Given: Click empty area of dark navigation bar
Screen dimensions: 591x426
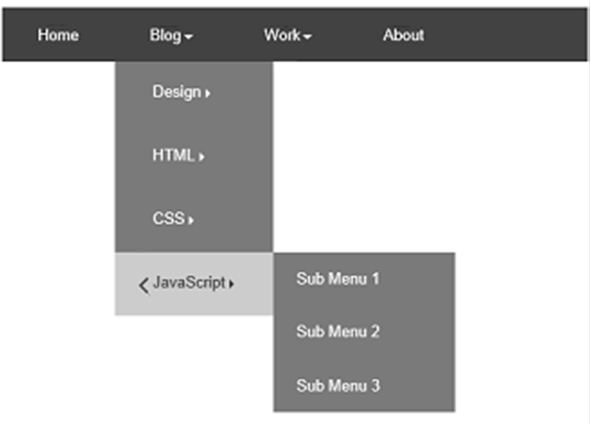Looking at the screenshot, I should [505, 35].
